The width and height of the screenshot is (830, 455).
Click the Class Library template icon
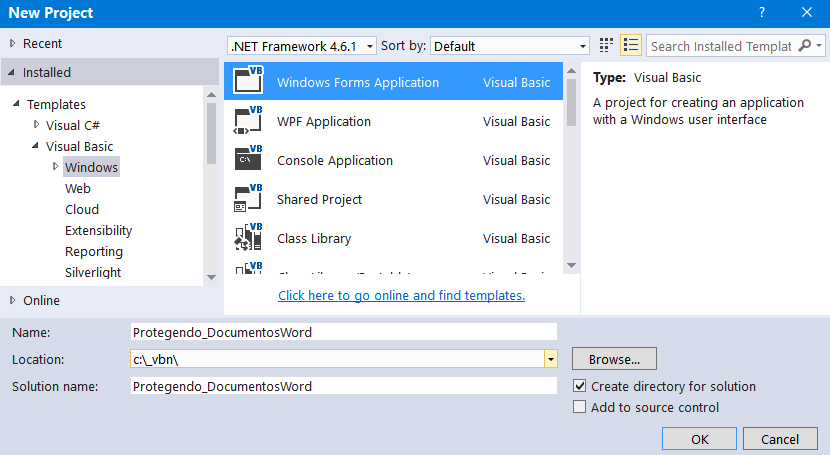click(248, 238)
